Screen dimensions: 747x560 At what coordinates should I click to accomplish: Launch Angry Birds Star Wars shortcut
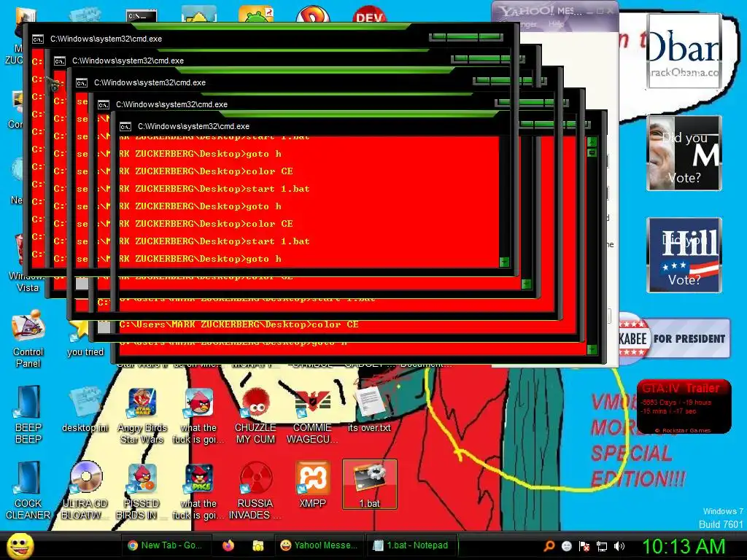point(142,415)
